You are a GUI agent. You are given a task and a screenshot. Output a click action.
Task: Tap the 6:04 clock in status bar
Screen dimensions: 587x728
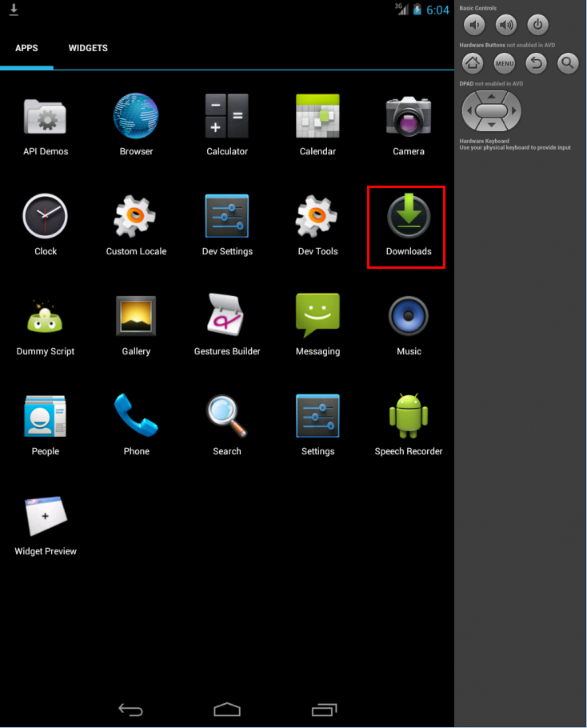pyautogui.click(x=437, y=10)
